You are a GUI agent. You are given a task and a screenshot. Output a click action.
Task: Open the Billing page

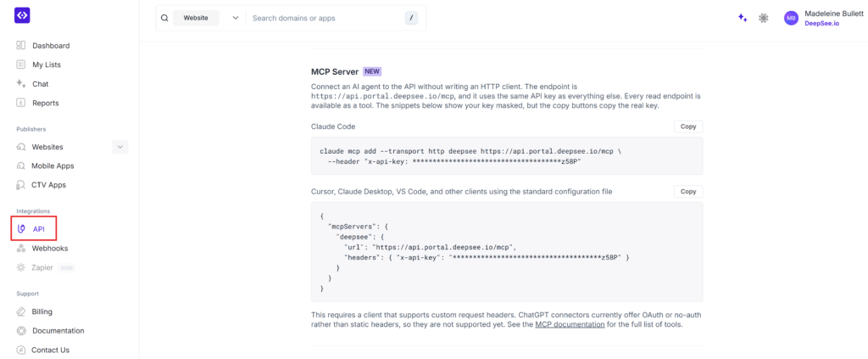coord(42,311)
